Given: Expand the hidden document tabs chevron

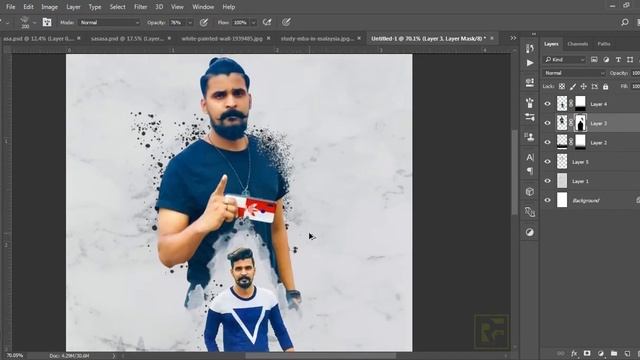Looking at the screenshot, I should pos(513,38).
